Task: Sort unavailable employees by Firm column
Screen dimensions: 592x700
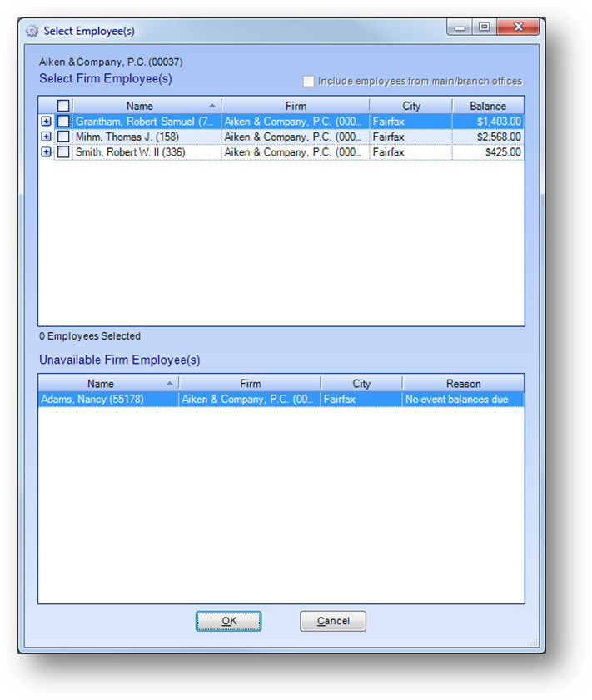Action: coord(250,384)
